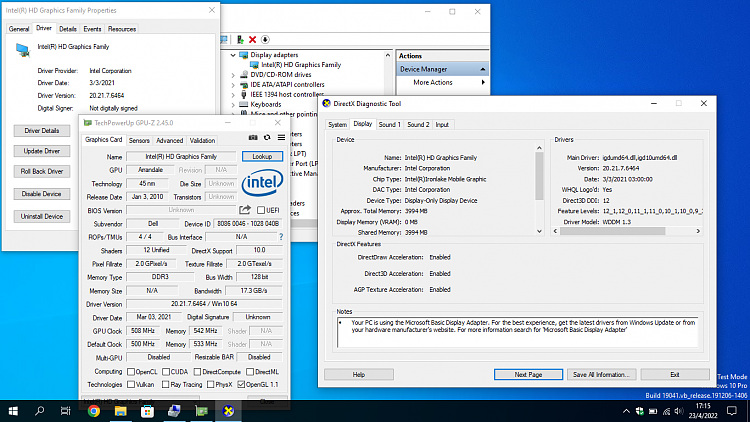750x422 pixels.
Task: Open the Windows Start menu
Action: pos(13,411)
